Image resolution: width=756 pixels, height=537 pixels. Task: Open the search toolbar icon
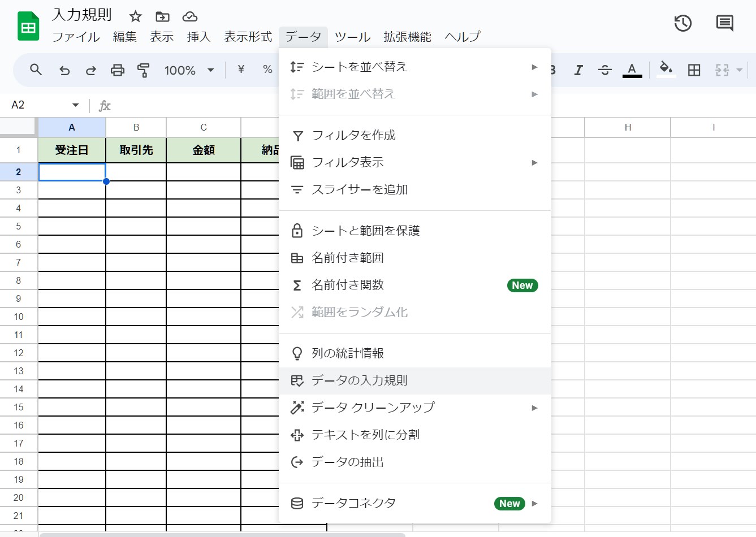click(36, 70)
